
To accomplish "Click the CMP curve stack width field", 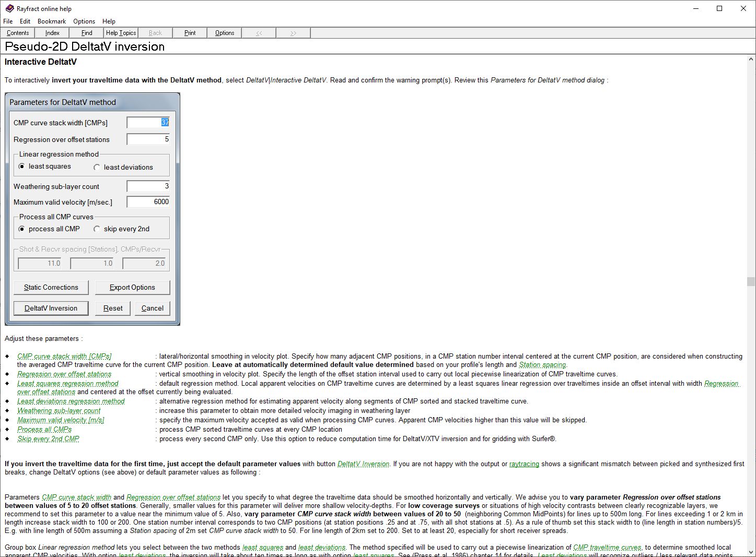I will coord(148,123).
